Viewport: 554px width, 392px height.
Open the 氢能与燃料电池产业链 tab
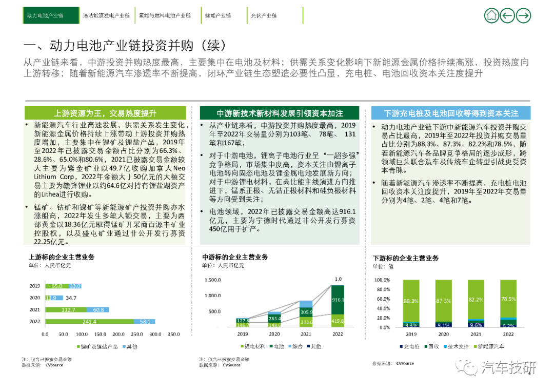(x=165, y=15)
